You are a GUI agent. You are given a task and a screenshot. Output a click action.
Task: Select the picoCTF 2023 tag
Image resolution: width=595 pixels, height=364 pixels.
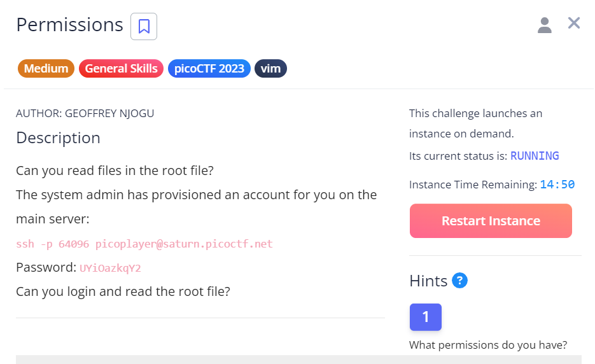click(x=209, y=69)
